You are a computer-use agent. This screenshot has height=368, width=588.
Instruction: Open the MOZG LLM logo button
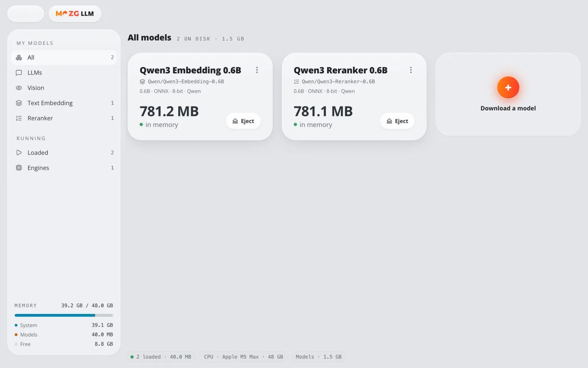[75, 14]
